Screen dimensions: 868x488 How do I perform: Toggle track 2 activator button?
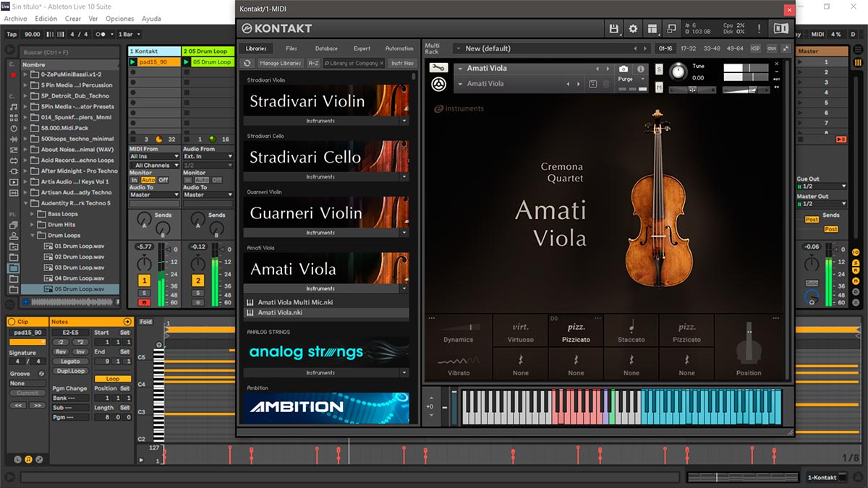click(198, 281)
